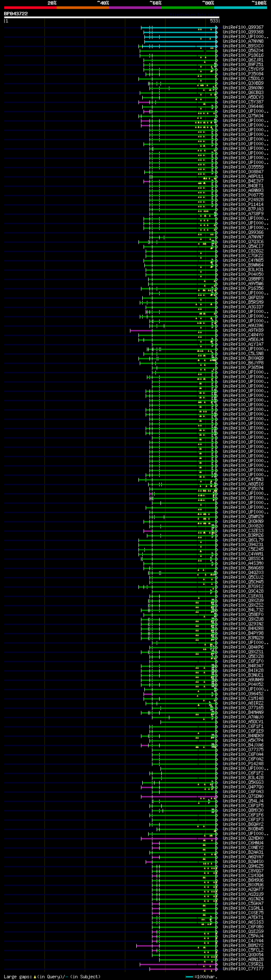The height and width of the screenshot is (980, 271).
Task: Select the UniRef100_B2W4S0 label
Action: (x=243, y=861)
